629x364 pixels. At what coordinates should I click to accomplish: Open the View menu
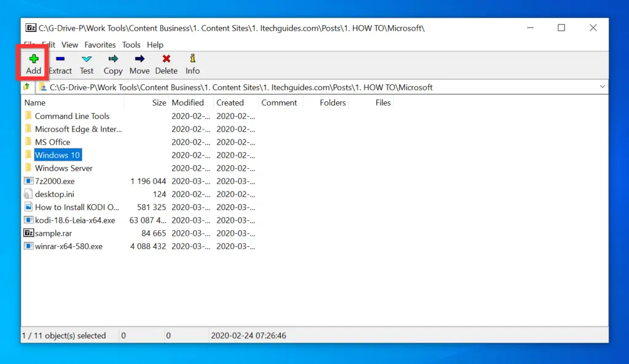click(x=69, y=44)
